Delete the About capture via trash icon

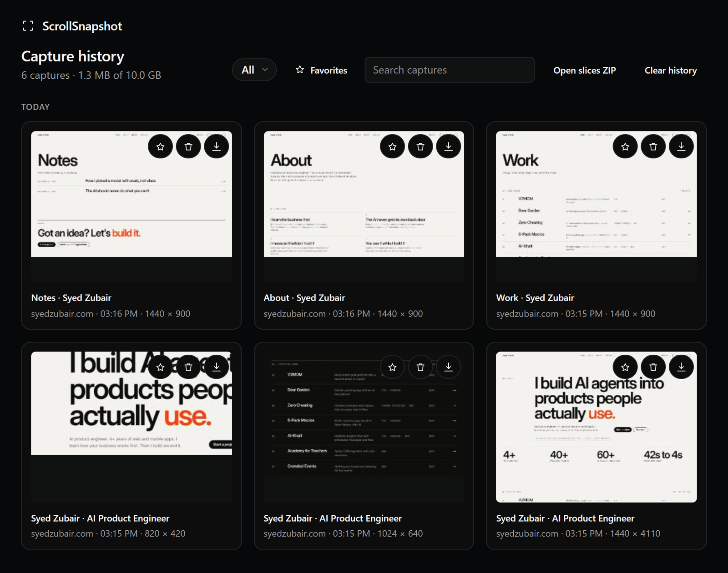click(x=420, y=146)
